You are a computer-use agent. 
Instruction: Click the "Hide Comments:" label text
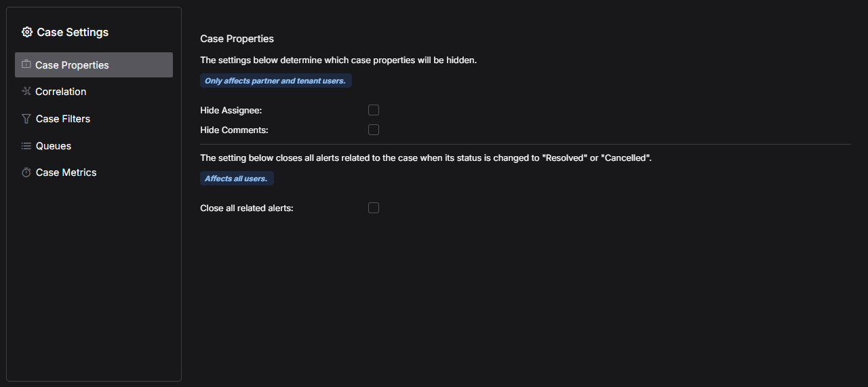tap(235, 130)
